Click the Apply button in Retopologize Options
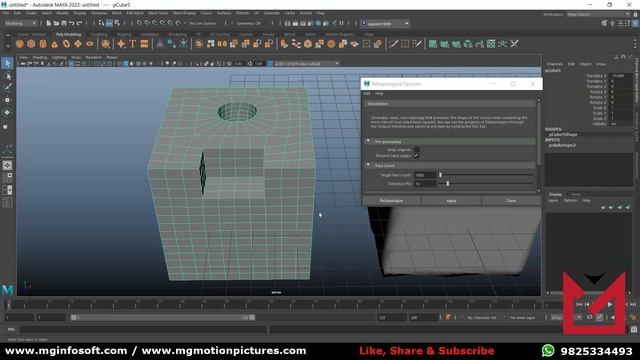The height and width of the screenshot is (360, 640). tap(451, 201)
